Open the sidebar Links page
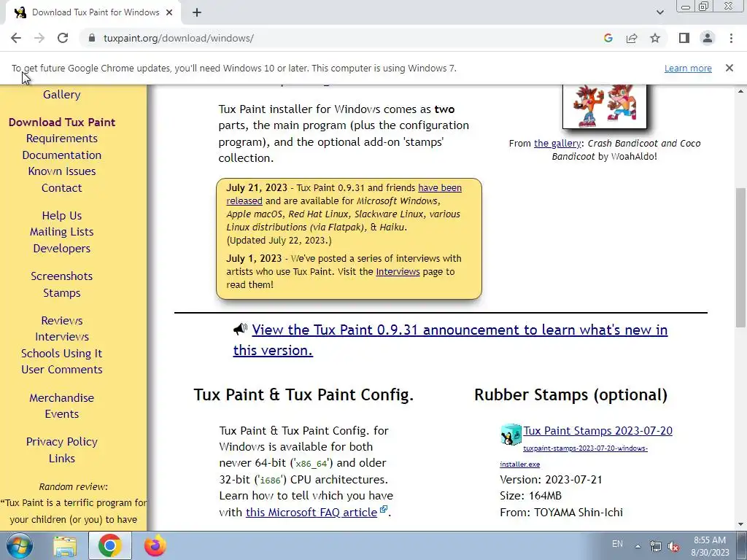 coord(61,459)
